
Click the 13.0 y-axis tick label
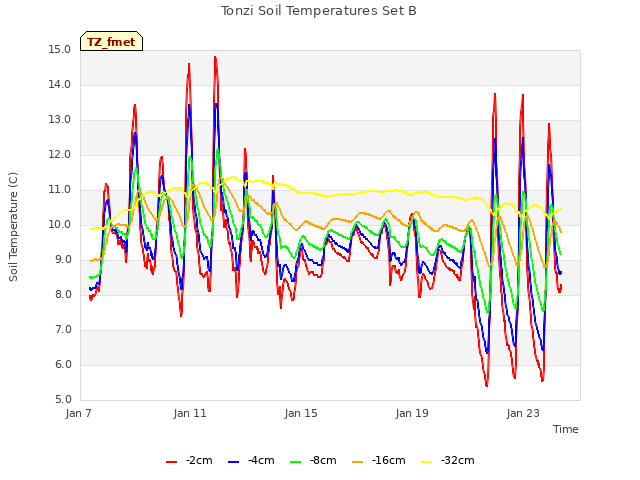[60, 120]
